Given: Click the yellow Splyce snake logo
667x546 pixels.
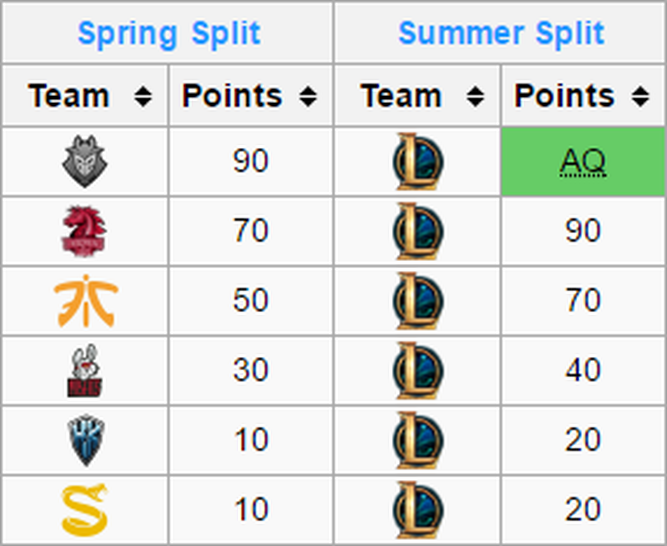Looking at the screenshot, I should pyautogui.click(x=85, y=509).
